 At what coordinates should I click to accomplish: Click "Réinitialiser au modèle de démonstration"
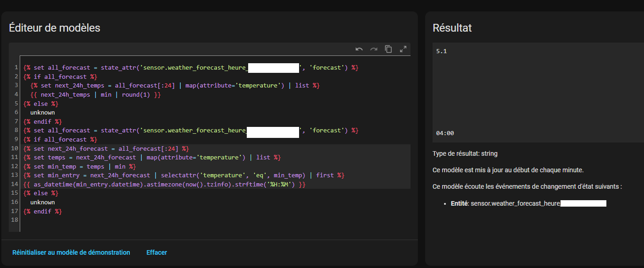pos(71,252)
